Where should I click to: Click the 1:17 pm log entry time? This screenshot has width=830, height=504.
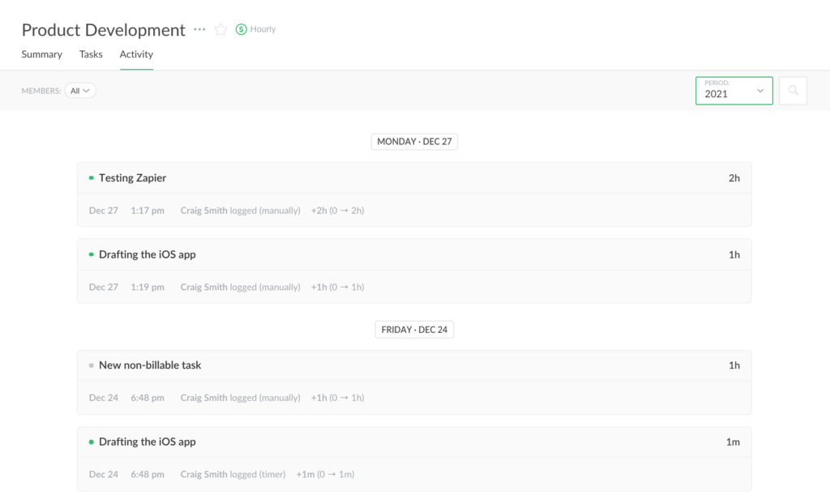[x=148, y=210]
